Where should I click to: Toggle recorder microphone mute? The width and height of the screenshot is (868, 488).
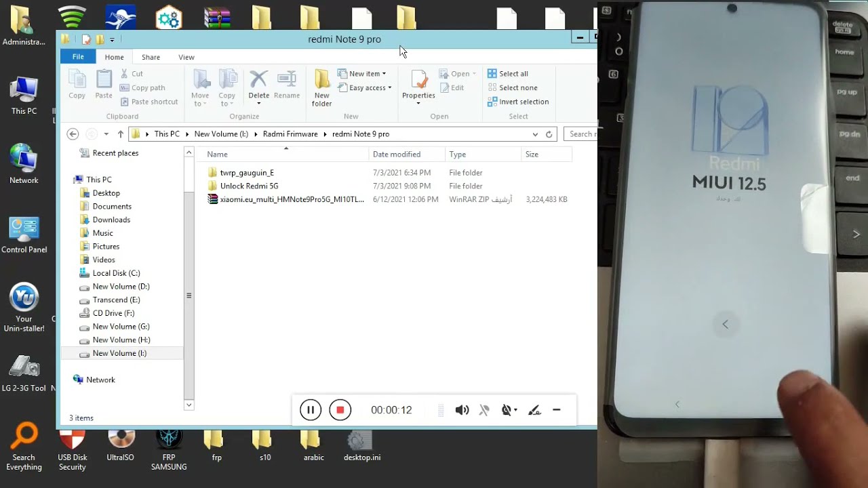(484, 410)
